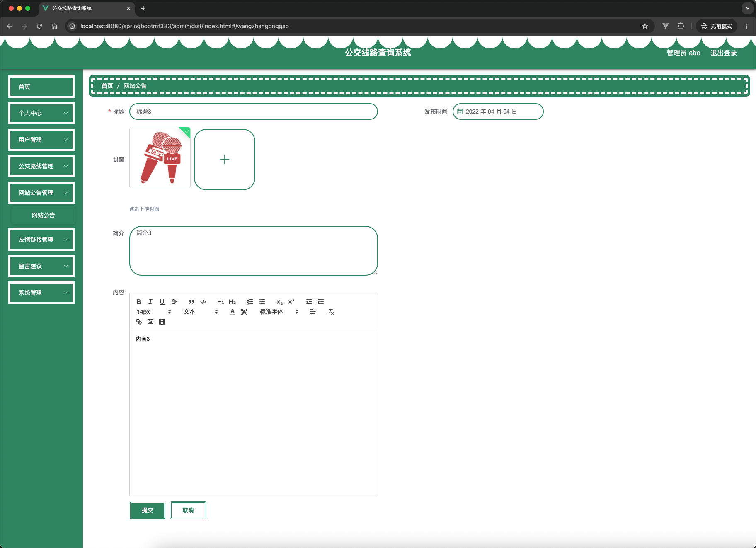Collapse the 网站公告管理 sidebar menu

(41, 193)
